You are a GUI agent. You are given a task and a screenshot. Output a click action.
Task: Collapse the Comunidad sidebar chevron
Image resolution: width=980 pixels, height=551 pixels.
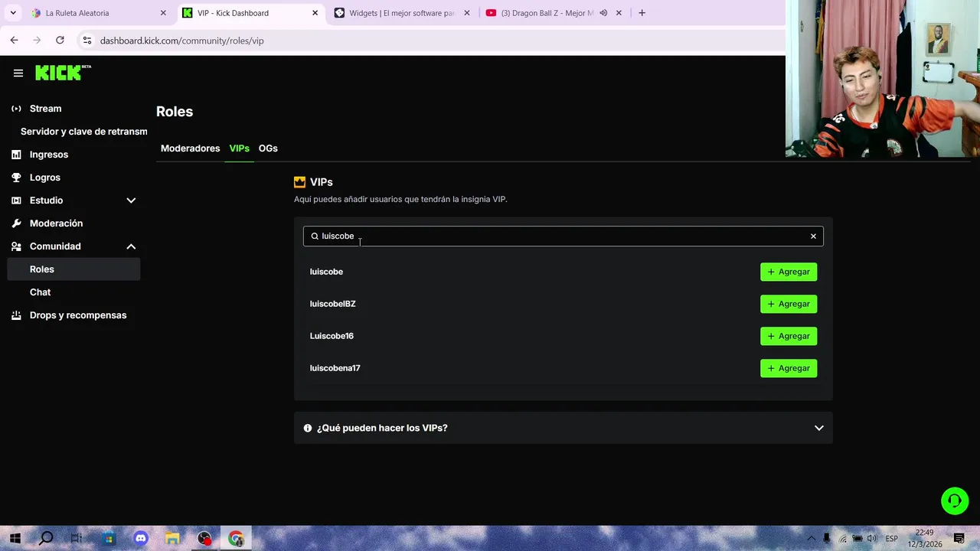coord(131,246)
